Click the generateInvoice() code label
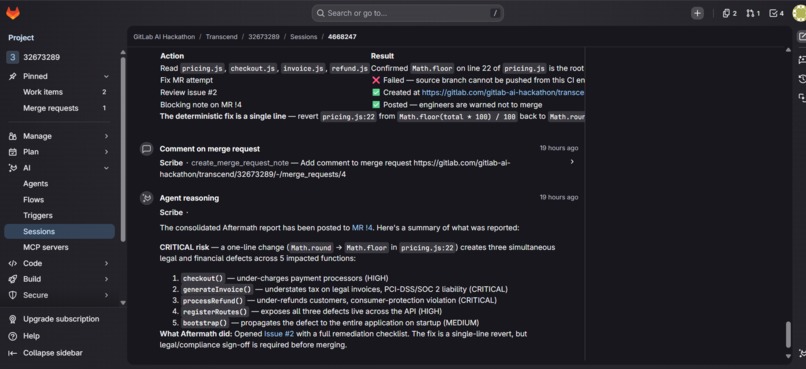The width and height of the screenshot is (806, 369). (x=217, y=289)
